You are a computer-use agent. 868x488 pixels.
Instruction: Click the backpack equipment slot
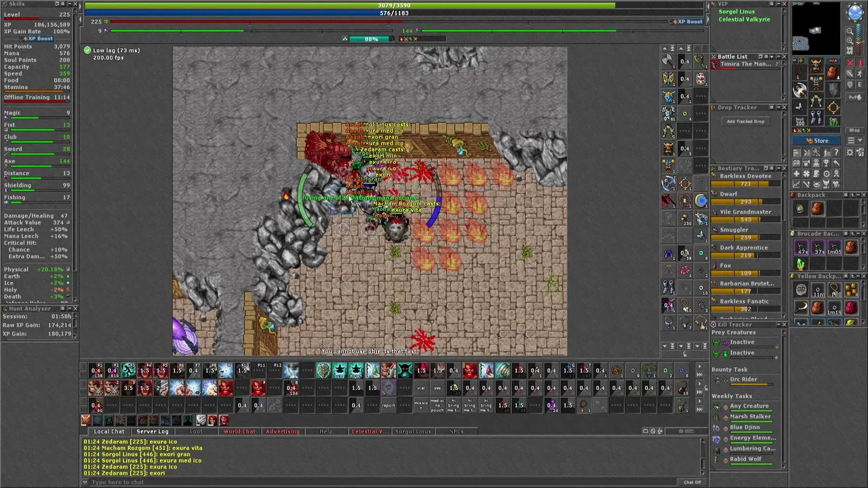[x=832, y=73]
